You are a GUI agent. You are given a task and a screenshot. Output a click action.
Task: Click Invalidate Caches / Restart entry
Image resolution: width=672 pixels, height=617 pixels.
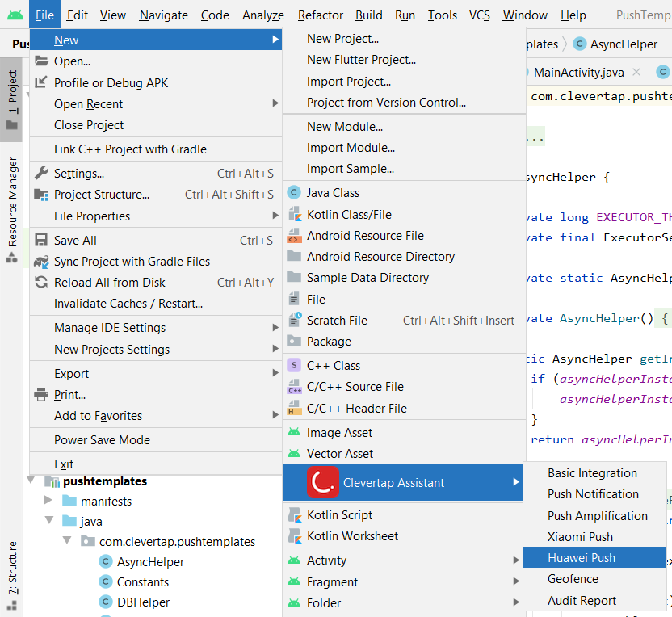click(156, 304)
